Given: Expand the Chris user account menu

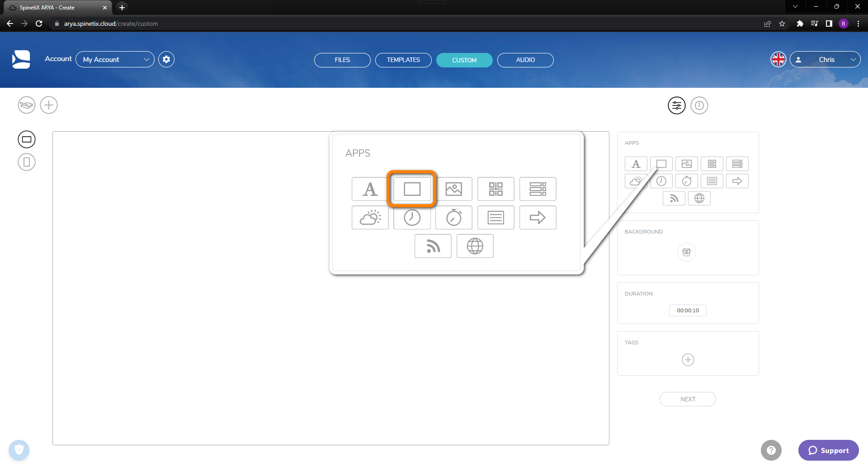Looking at the screenshot, I should point(825,59).
